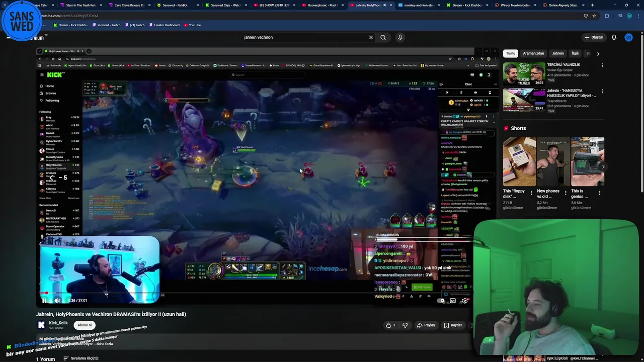Open options for the floppy disk Short

(x=532, y=193)
